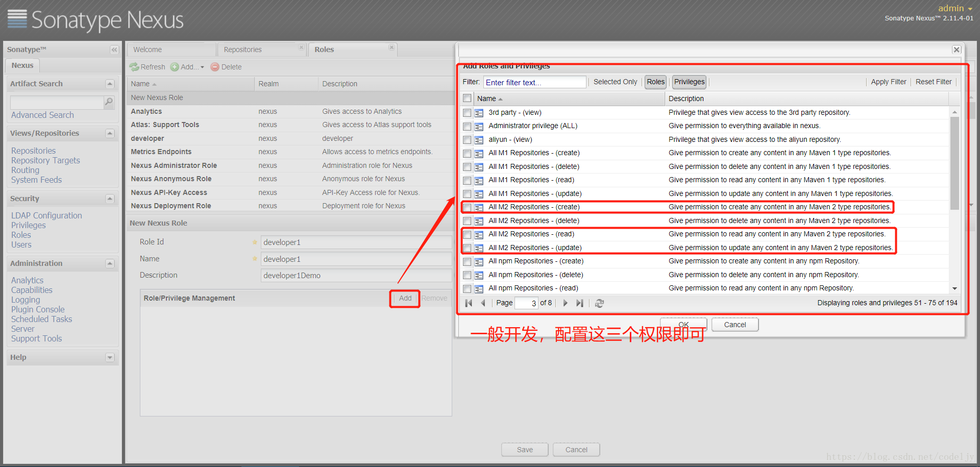Toggle the Roles filter button
The height and width of the screenshot is (467, 980).
[655, 82]
